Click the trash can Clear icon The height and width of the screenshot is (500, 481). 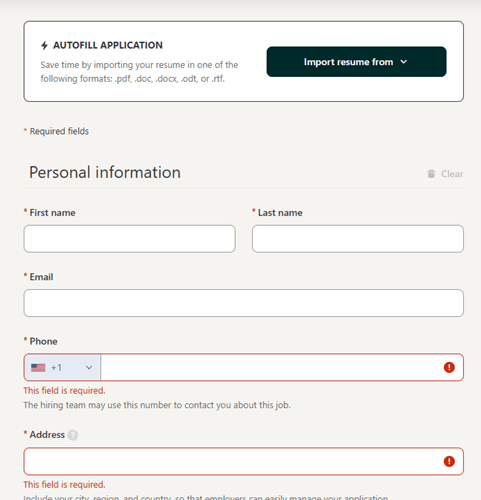[x=431, y=174]
